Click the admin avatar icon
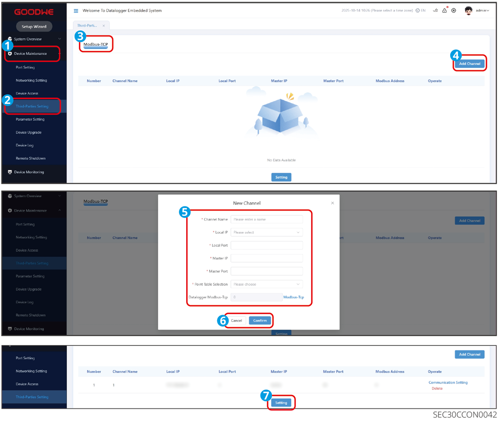This screenshot has height=422, width=504. coord(469,11)
